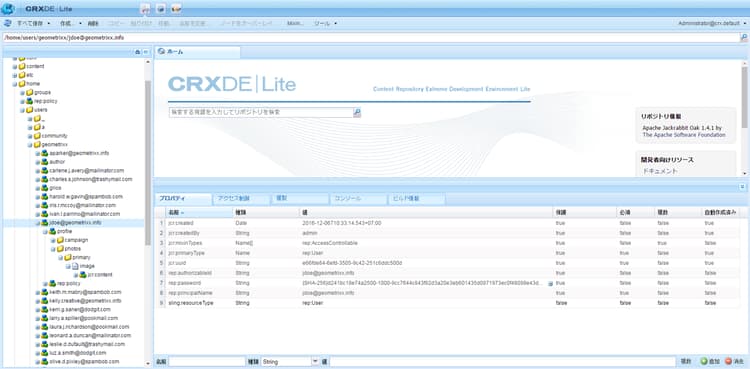Open the ツール menu

point(325,23)
